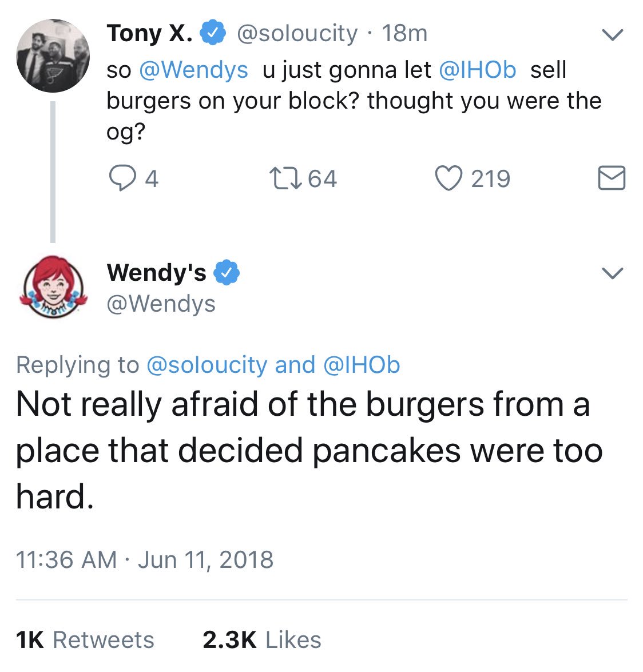The width and height of the screenshot is (643, 672).
Task: Open @soloucity link in Replying to line
Action: coord(207,365)
